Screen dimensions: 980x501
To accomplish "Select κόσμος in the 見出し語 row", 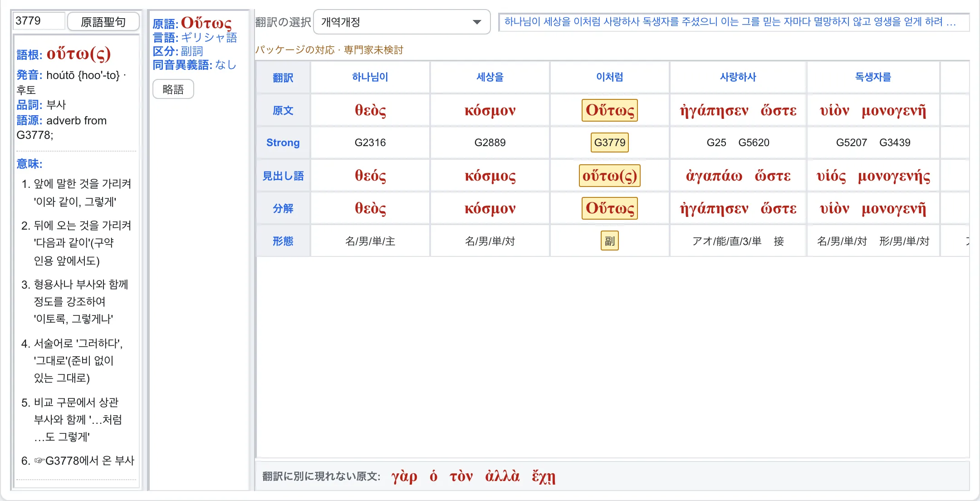I will click(x=490, y=176).
